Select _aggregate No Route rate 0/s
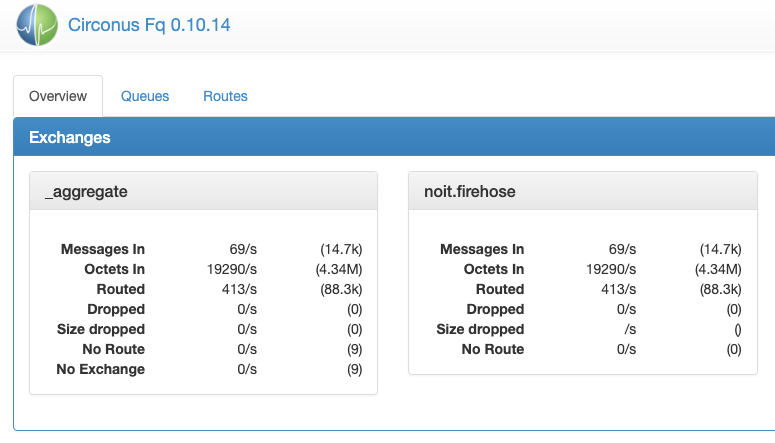Image resolution: width=775 pixels, height=443 pixels. tap(247, 349)
